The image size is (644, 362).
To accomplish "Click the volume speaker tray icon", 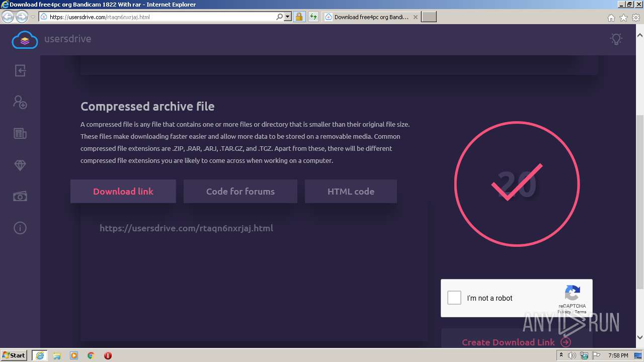I will [572, 355].
